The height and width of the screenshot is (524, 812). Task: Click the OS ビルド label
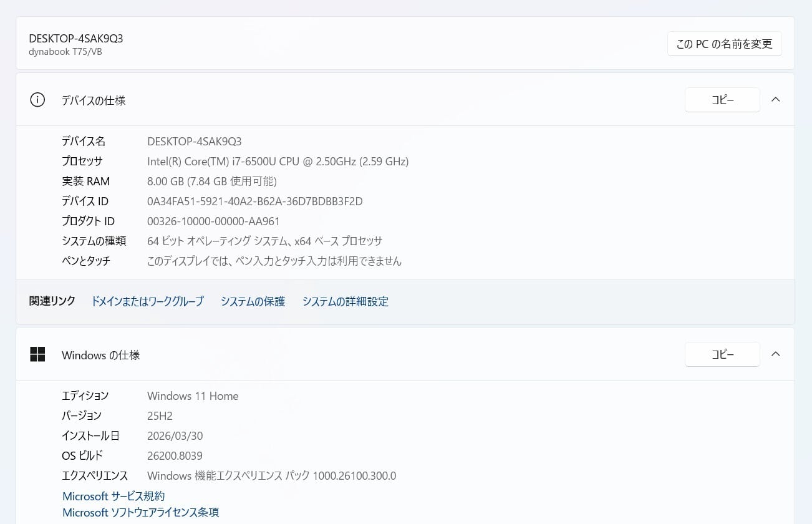82,455
